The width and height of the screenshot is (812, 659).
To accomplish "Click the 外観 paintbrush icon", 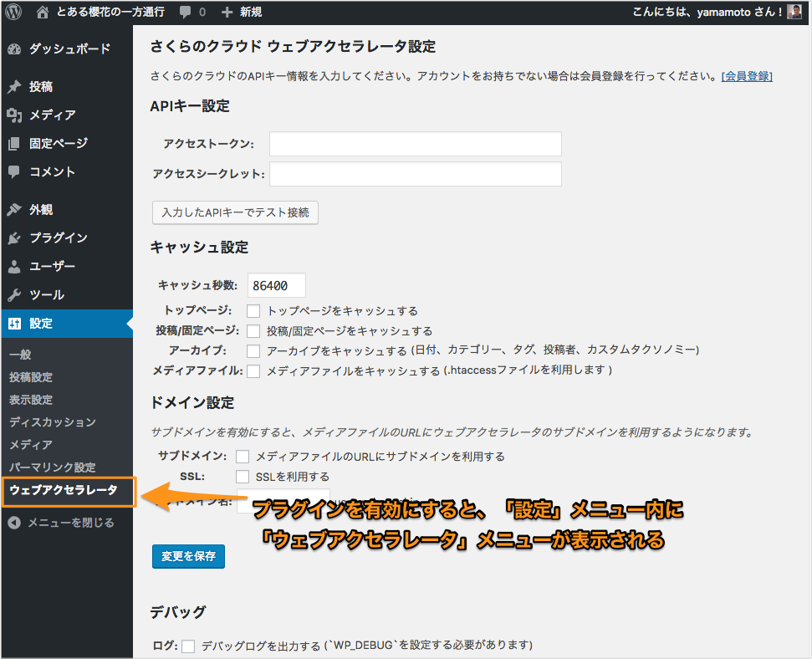I will [14, 210].
